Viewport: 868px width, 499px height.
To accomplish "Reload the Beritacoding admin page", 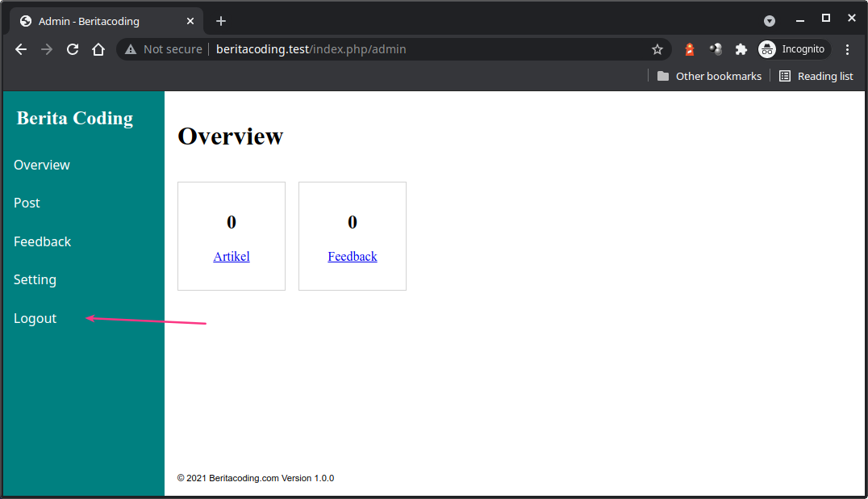I will pos(73,49).
